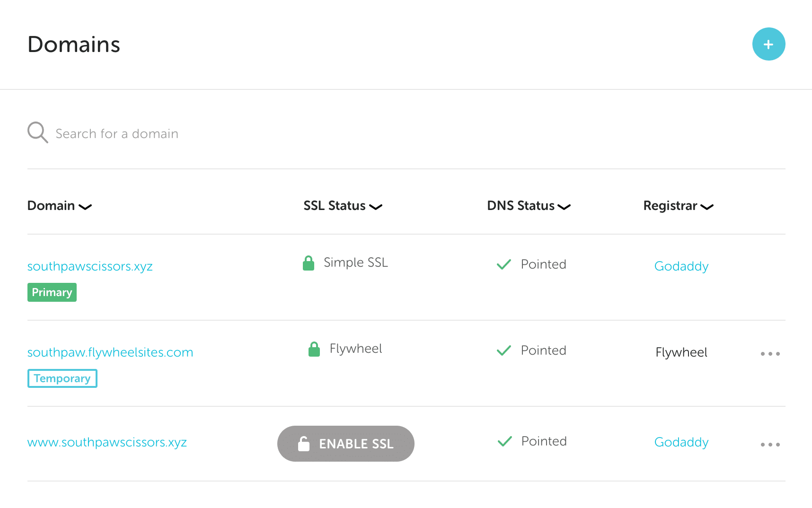
Task: Open the southpawscissors.xyz domain link
Action: point(90,266)
